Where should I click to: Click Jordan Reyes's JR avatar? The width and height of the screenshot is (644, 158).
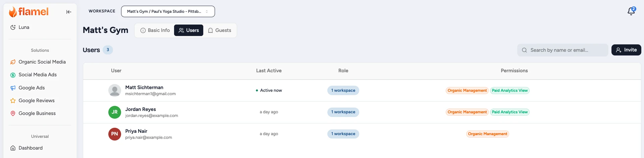[115, 112]
